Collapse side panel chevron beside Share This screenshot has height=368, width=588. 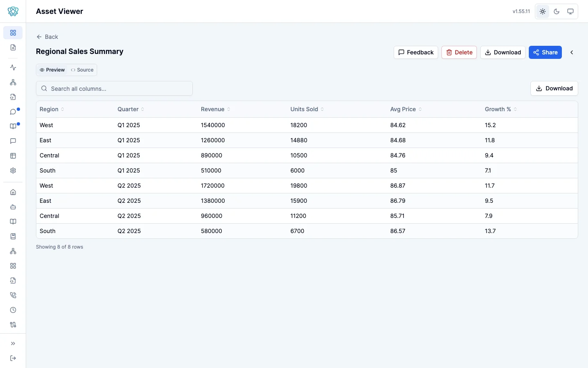click(x=572, y=52)
